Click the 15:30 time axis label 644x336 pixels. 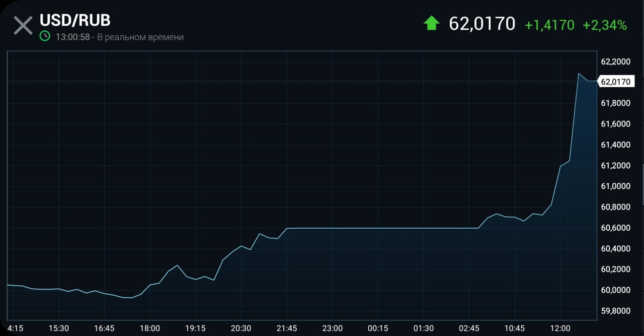[59, 328]
